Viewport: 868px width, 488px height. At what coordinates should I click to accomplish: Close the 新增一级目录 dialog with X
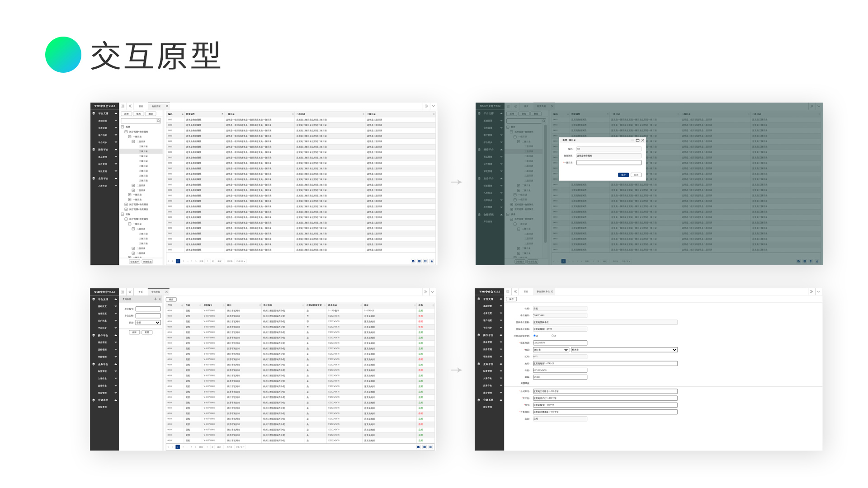pyautogui.click(x=642, y=140)
